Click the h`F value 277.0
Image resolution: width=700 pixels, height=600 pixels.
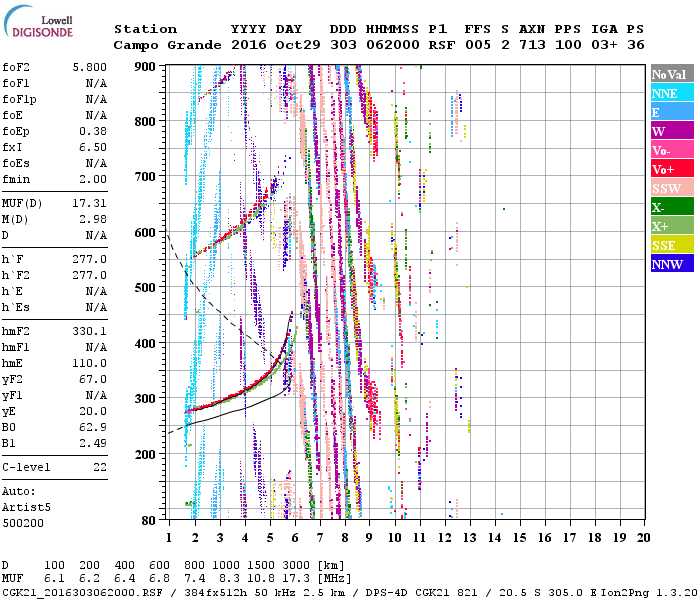pos(89,259)
